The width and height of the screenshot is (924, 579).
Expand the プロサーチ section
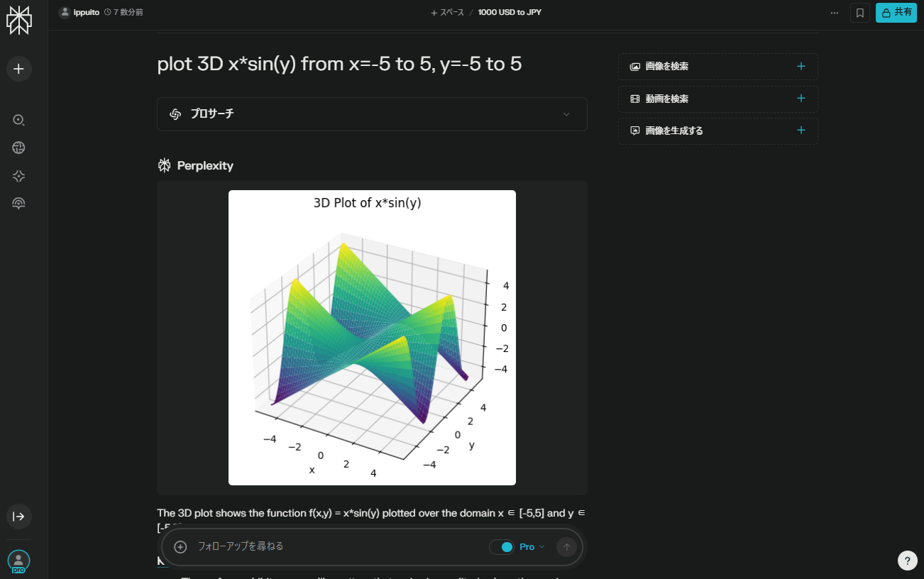tap(566, 114)
